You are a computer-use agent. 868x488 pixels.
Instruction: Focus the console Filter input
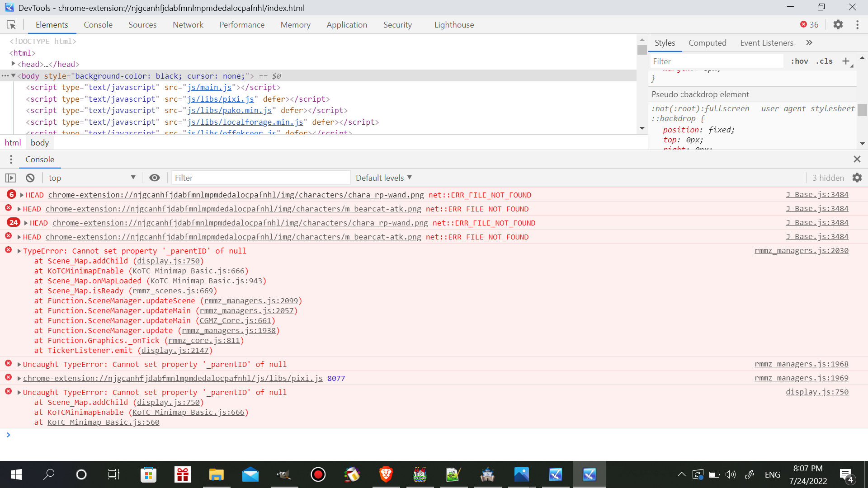pyautogui.click(x=260, y=178)
